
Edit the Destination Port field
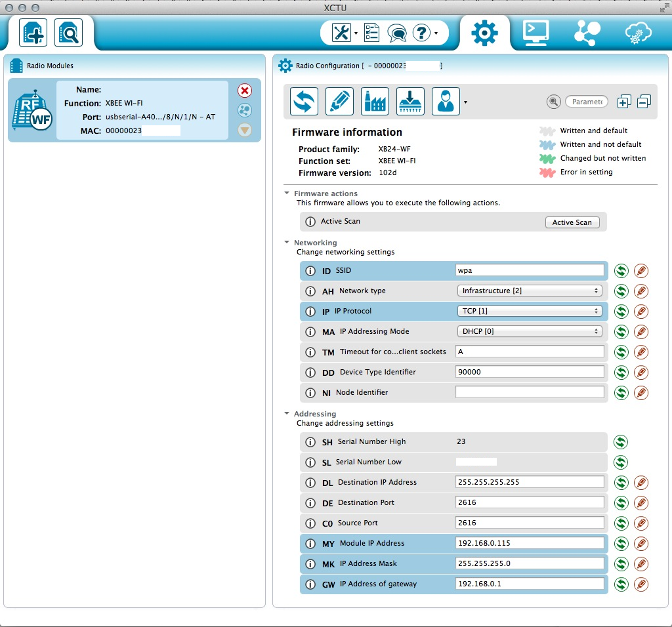tap(530, 502)
